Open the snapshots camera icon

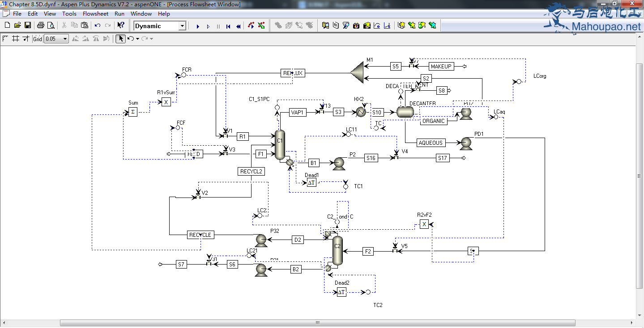point(356,25)
